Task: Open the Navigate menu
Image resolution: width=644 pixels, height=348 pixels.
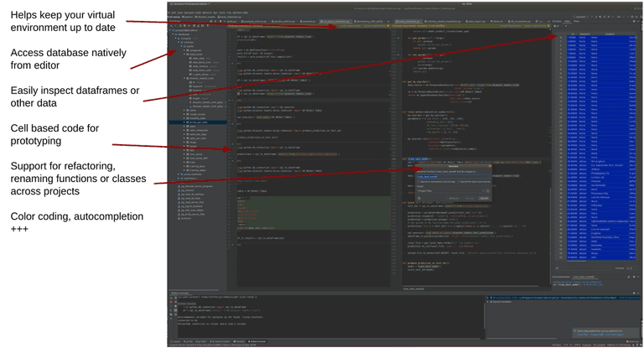Action: pyautogui.click(x=189, y=13)
